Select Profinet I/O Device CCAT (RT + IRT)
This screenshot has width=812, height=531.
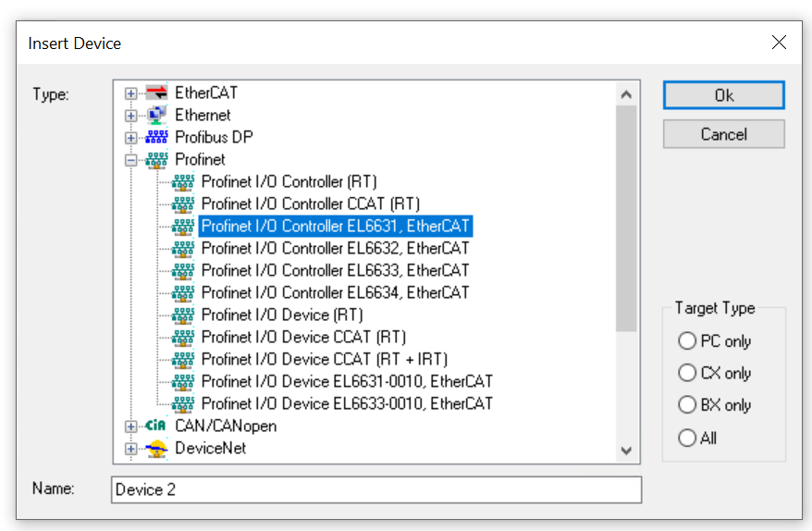(325, 360)
